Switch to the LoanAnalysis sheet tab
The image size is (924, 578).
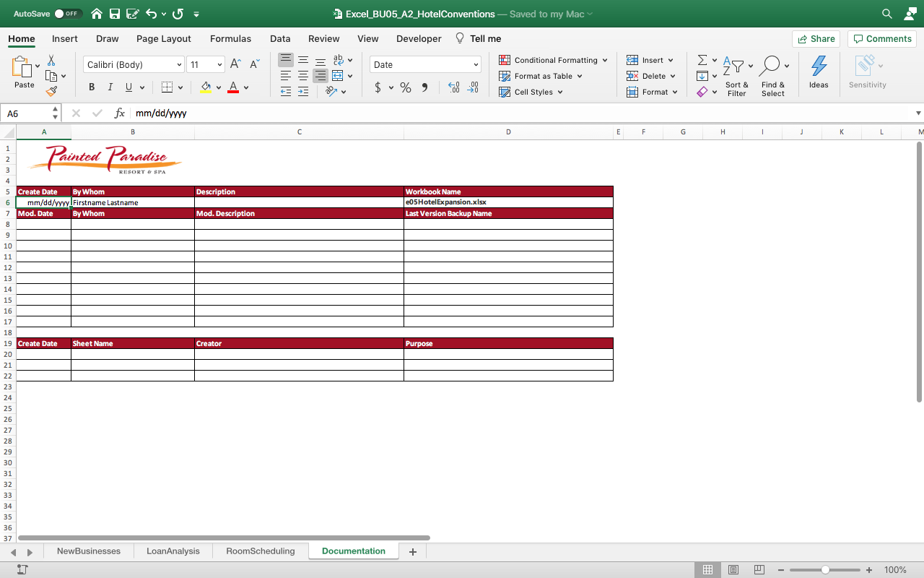point(173,551)
